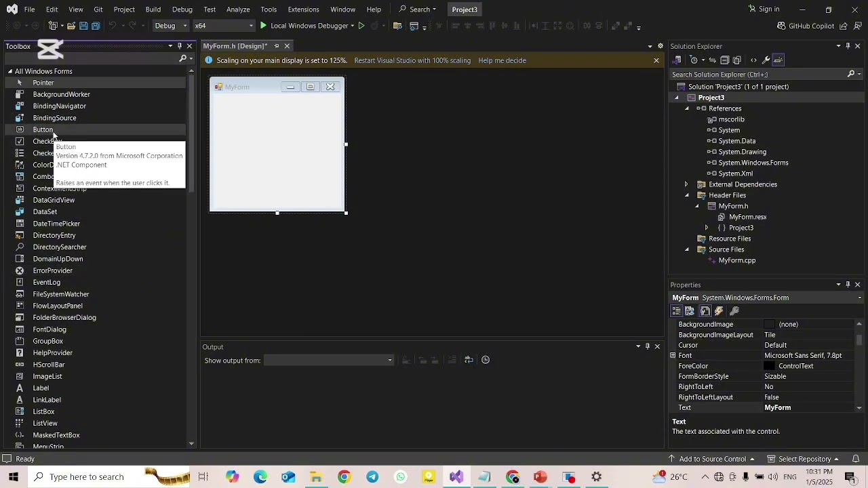
Task: Collapse Header Files folder
Action: tap(686, 195)
